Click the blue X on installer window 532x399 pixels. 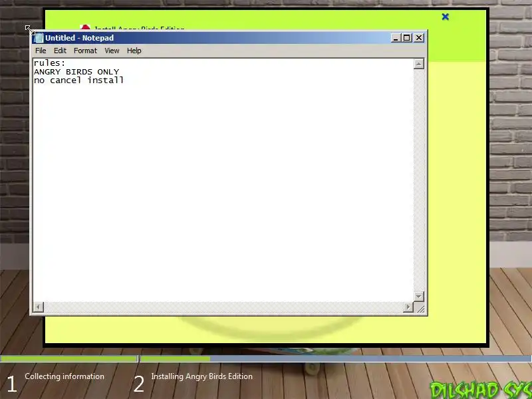click(x=446, y=17)
